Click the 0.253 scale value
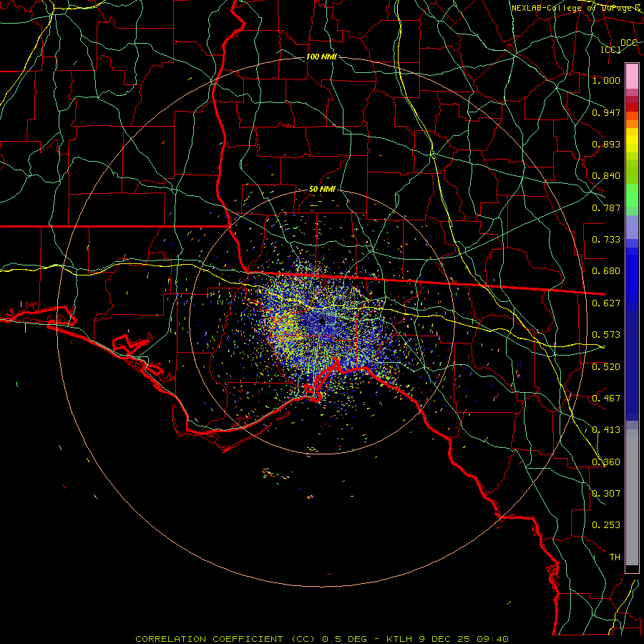644x644 pixels. [606, 525]
